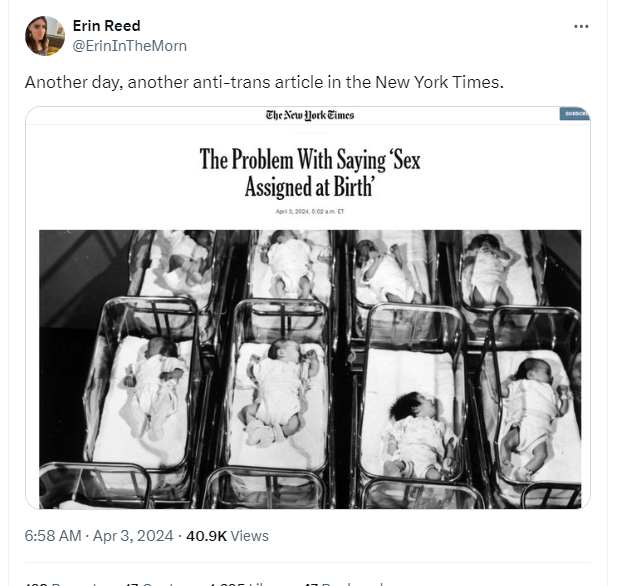This screenshot has height=586, width=633.
Task: Open the Erin Reed display name link
Action: click(x=107, y=26)
